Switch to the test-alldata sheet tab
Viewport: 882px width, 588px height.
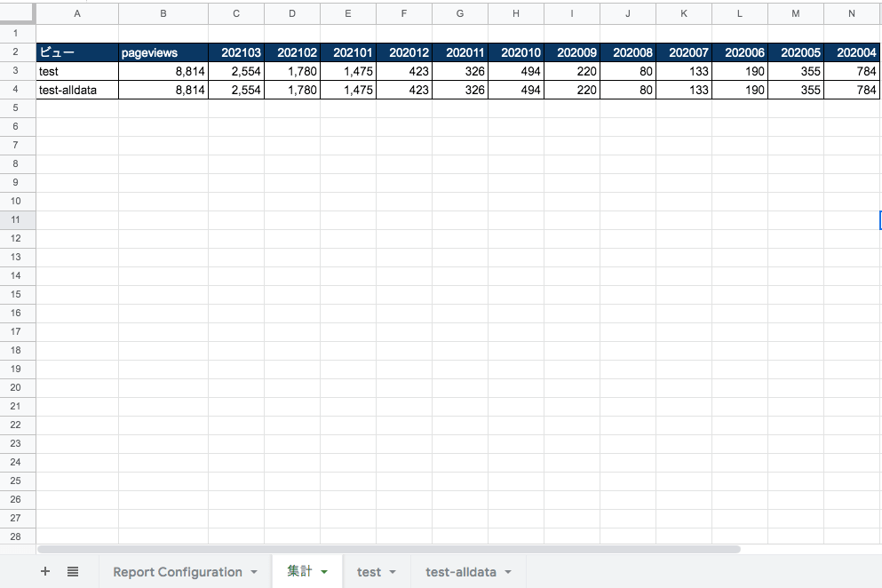pos(461,572)
